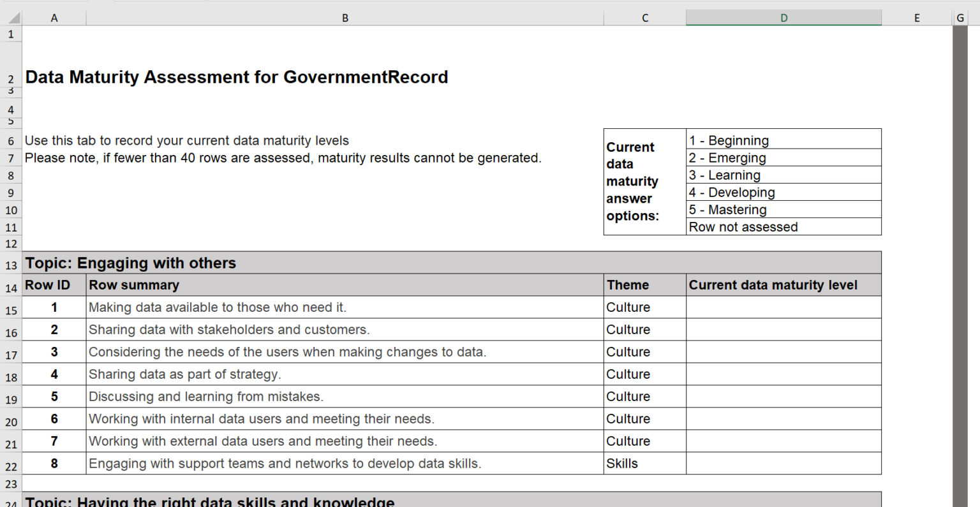980x507 pixels.
Task: Open the maturity level dropdown for Row 1
Action: (x=783, y=307)
